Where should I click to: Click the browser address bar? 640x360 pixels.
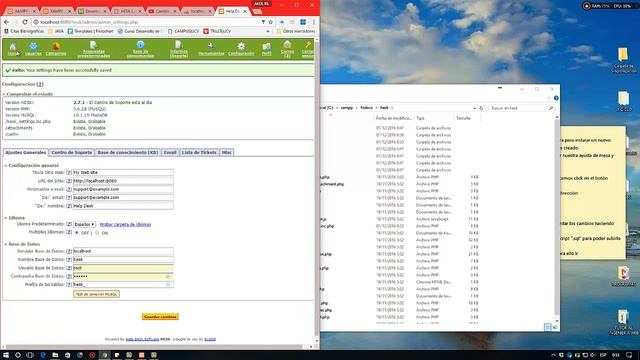pos(147,22)
